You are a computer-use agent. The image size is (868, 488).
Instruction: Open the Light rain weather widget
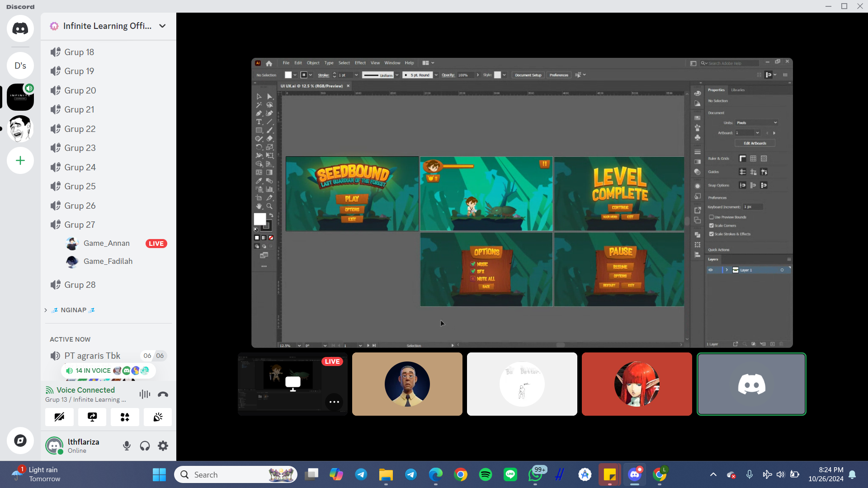[36, 474]
